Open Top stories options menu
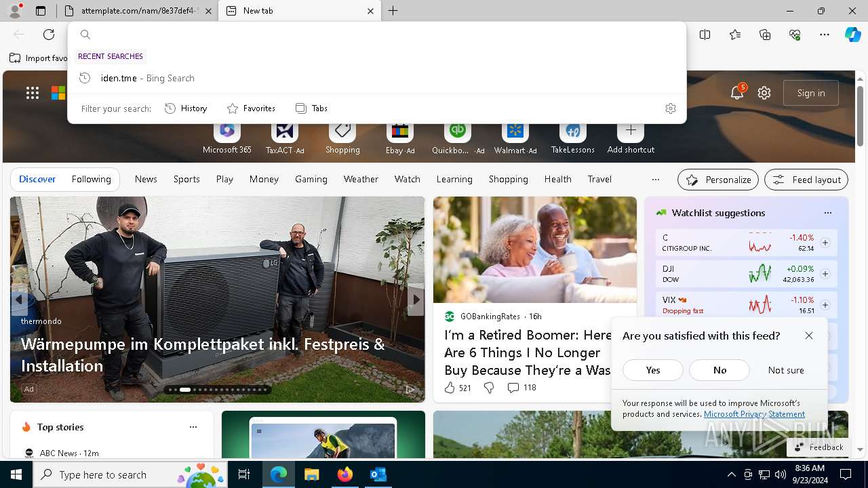The image size is (868, 488). pyautogui.click(x=193, y=427)
